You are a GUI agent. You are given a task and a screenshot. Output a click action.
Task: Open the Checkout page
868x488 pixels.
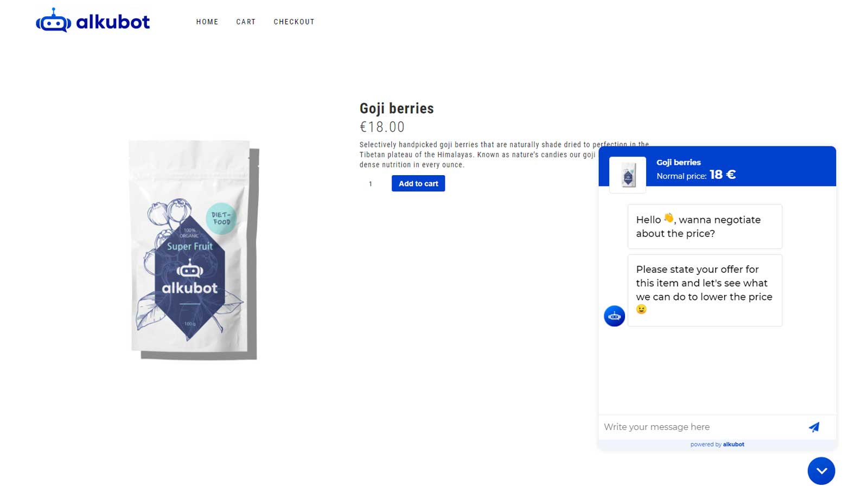(294, 22)
